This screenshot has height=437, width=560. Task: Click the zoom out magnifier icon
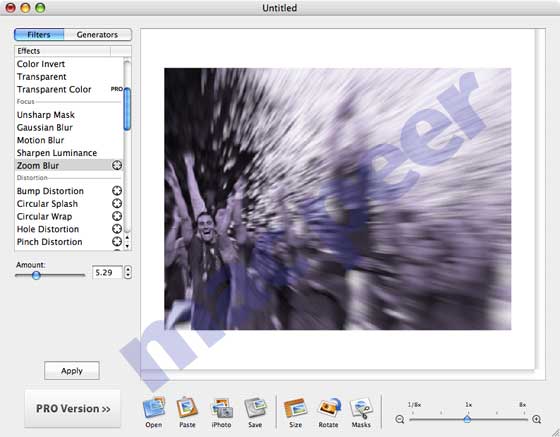click(400, 420)
